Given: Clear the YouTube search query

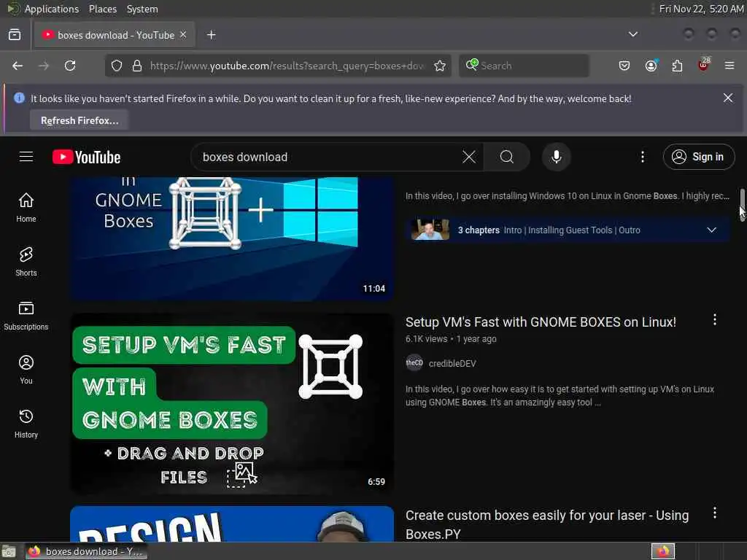Looking at the screenshot, I should tap(469, 157).
